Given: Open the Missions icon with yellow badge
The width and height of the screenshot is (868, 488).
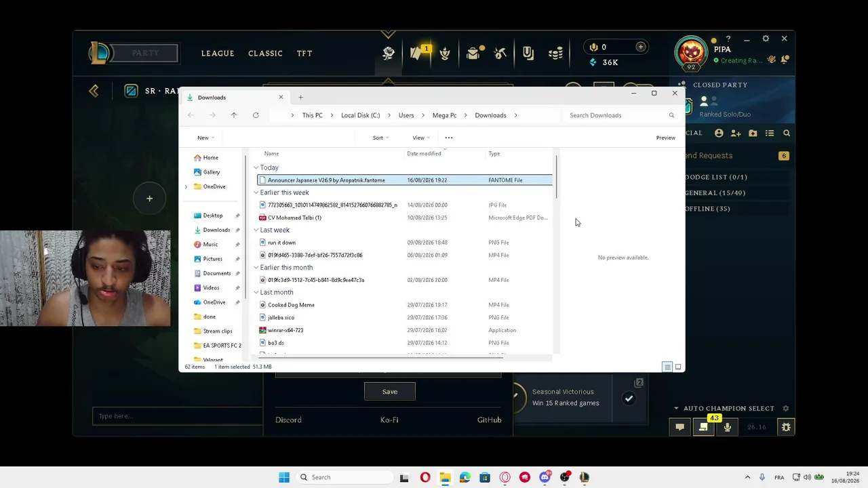Looking at the screenshot, I should point(417,53).
